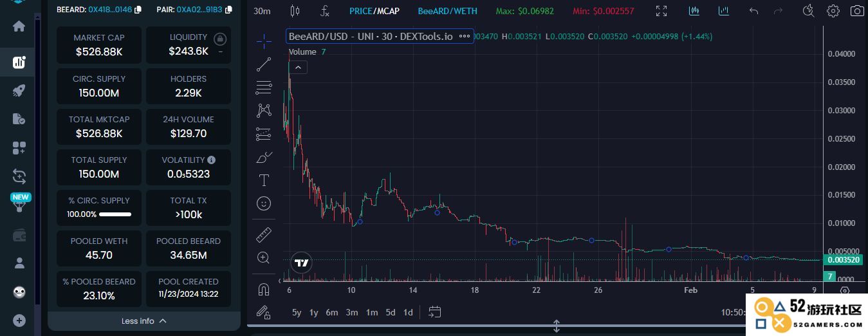868x336 pixels.
Task: Open chart settings gear
Action: click(x=833, y=11)
